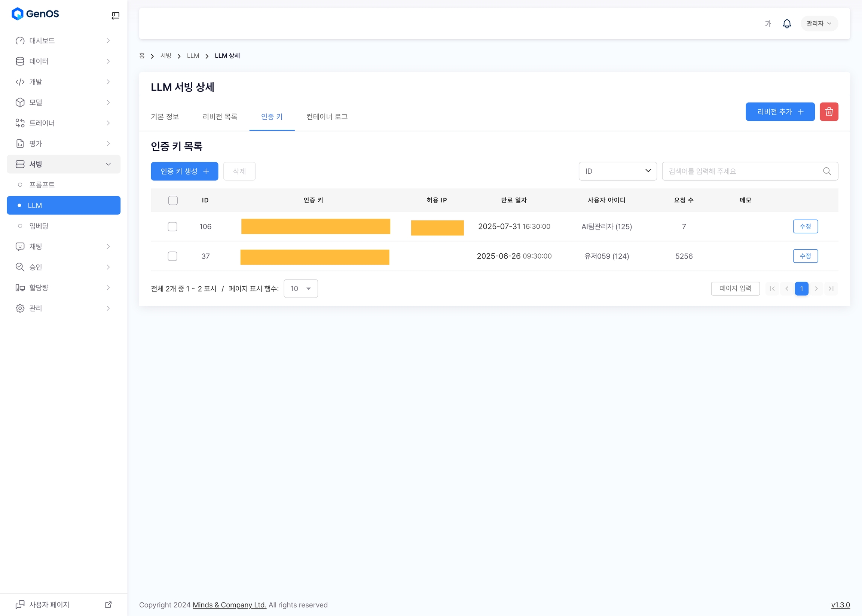Toggle the select-all header checkbox
This screenshot has height=616, width=862.
pos(173,200)
